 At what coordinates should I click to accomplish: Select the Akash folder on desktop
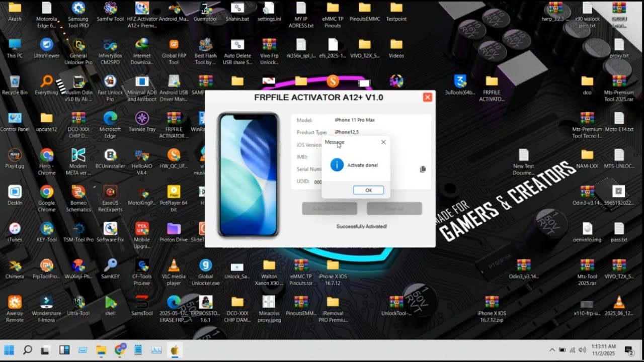tap(15, 12)
